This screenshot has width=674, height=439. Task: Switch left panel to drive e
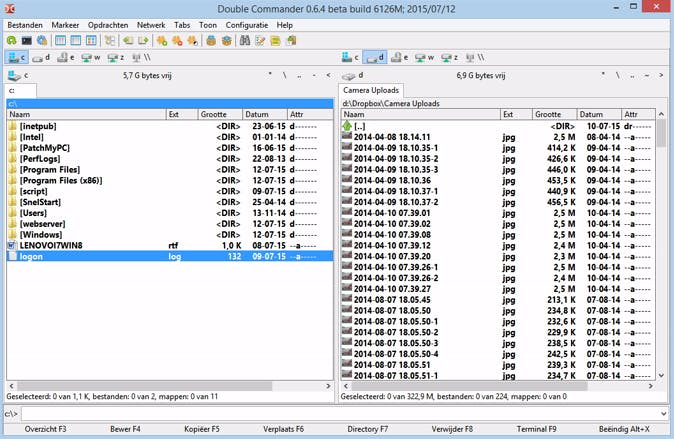coord(67,58)
